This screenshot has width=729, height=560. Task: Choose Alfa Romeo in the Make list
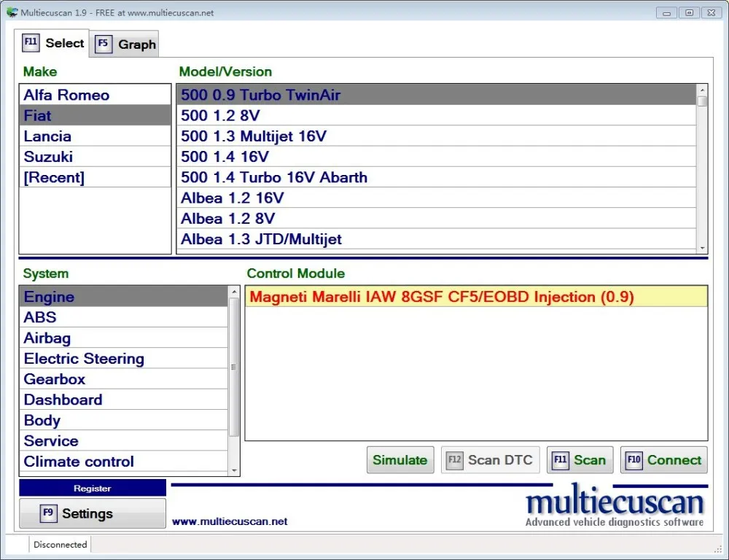[95, 95]
